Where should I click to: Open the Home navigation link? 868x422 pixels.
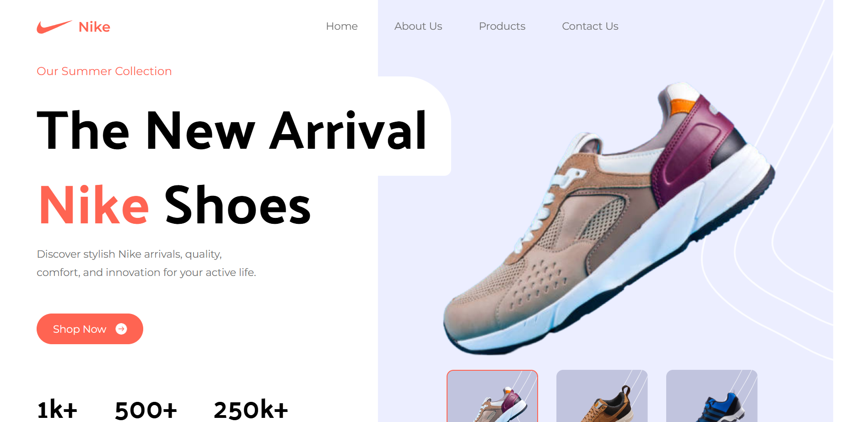tap(342, 26)
